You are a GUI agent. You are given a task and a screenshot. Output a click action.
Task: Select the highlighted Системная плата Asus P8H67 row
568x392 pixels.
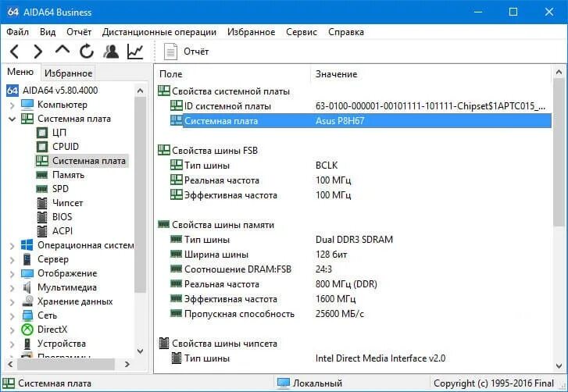[360, 120]
